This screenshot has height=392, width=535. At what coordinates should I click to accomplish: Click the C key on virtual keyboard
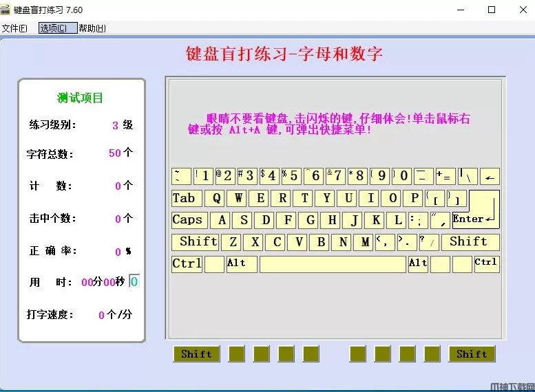tap(275, 242)
